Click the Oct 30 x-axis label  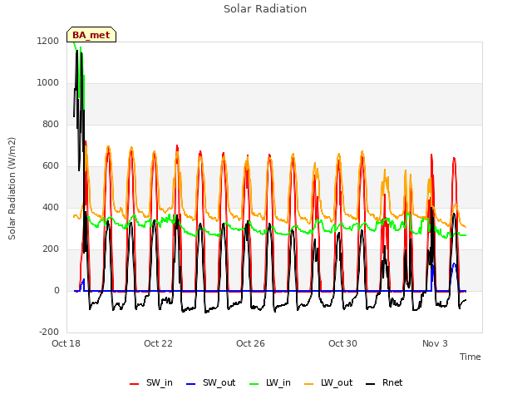click(343, 343)
